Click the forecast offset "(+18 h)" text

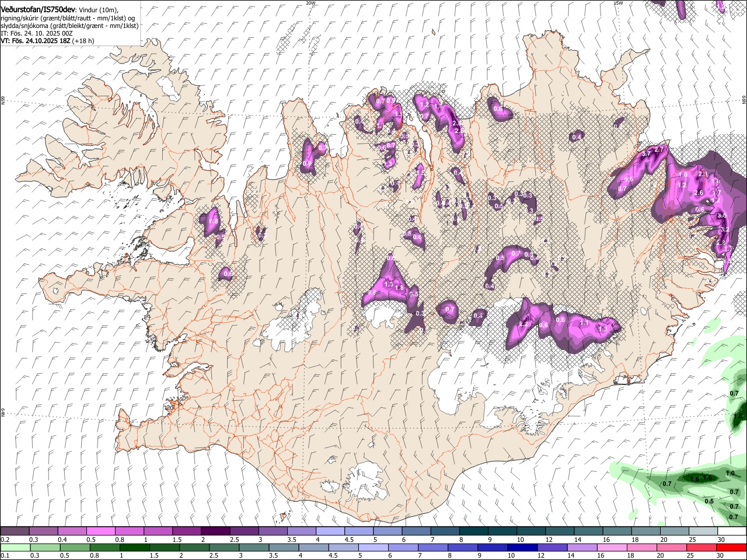83,41
